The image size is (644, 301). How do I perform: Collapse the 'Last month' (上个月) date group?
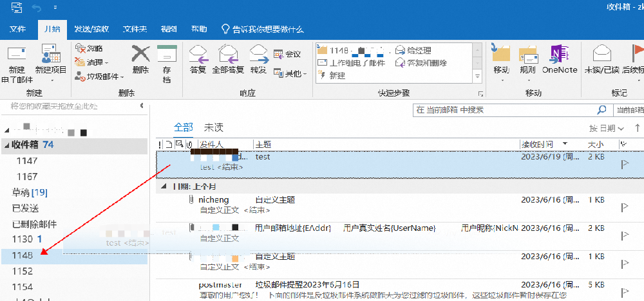(x=164, y=187)
